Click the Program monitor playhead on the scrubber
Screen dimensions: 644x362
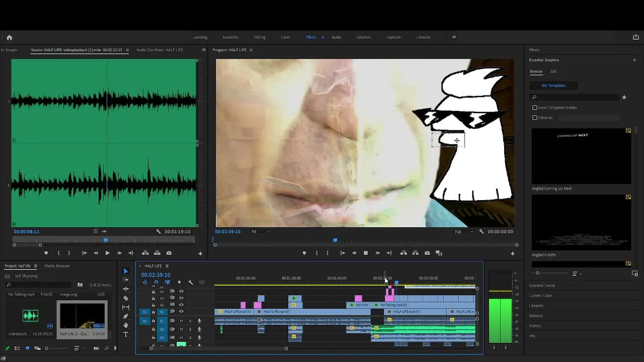tap(335, 240)
